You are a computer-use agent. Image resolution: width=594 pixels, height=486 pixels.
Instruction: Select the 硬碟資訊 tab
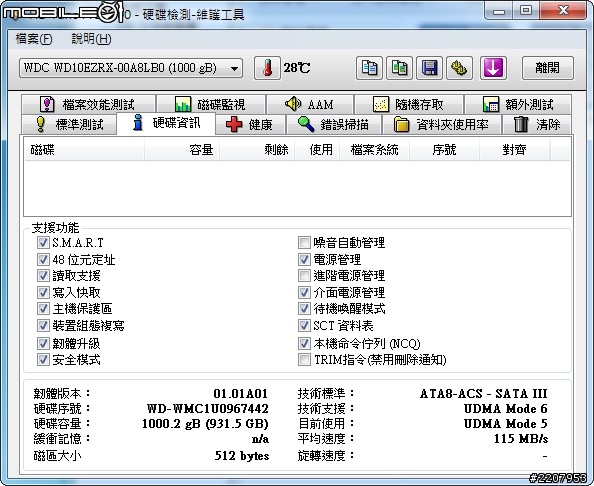[x=166, y=123]
